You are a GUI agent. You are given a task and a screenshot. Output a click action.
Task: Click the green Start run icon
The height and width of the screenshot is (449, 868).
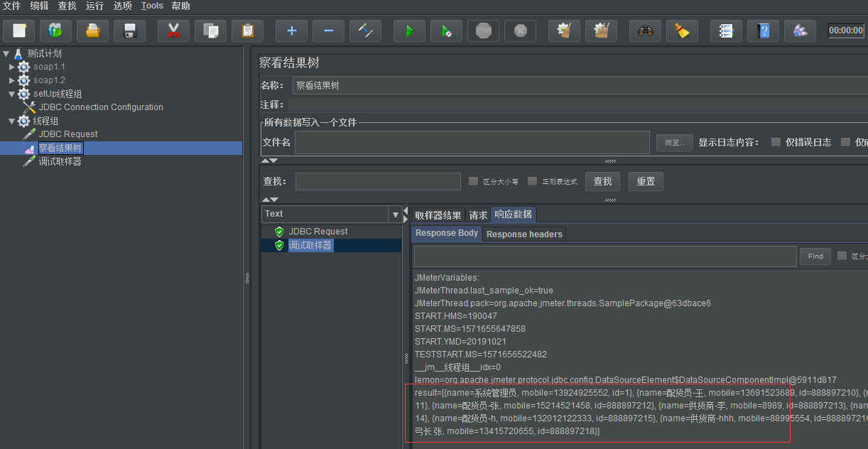[409, 31]
